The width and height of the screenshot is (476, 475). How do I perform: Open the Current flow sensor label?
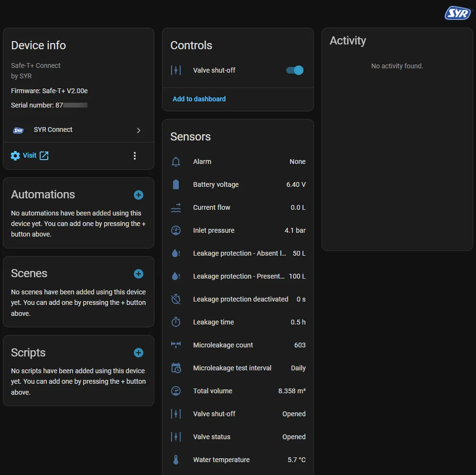pyautogui.click(x=212, y=207)
